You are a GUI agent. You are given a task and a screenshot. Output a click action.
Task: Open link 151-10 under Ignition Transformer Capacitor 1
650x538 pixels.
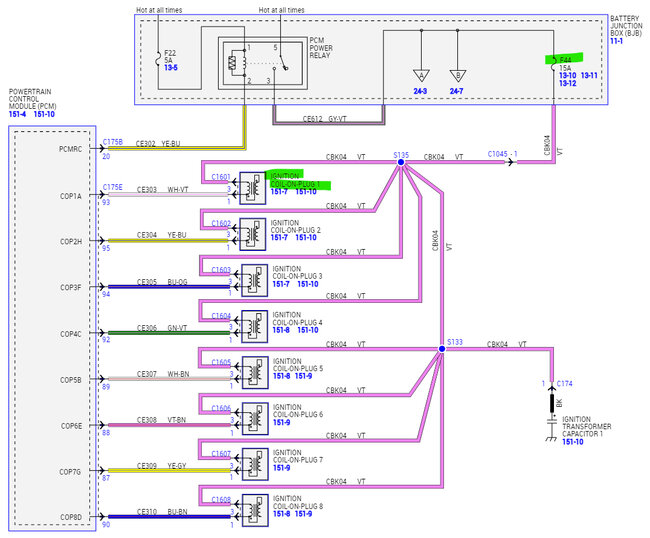[572, 442]
